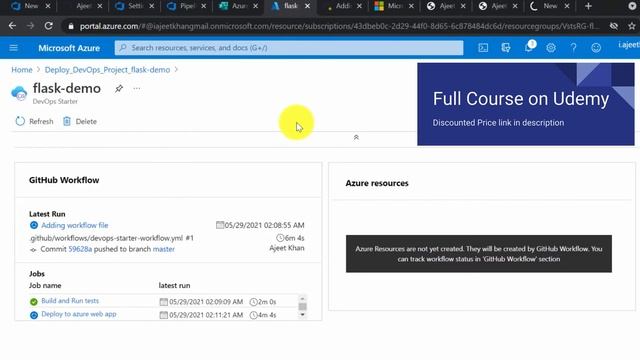Focus the Search resources, services, and docs box

click(x=289, y=48)
